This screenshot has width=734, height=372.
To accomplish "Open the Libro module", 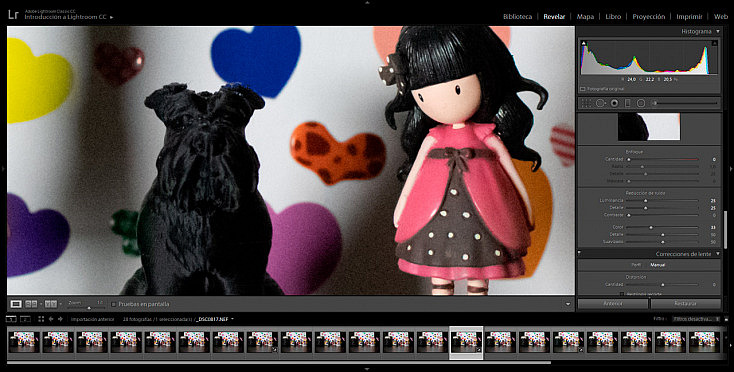I will coord(613,16).
